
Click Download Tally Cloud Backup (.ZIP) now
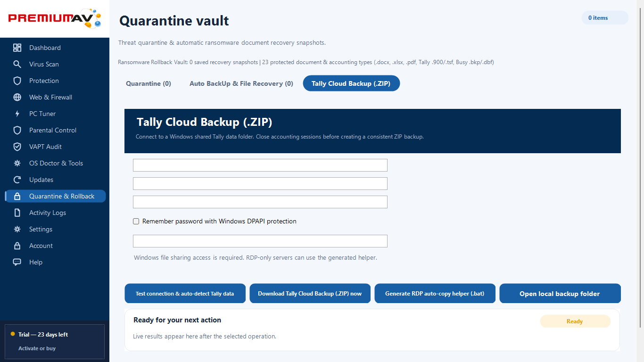coord(310,294)
